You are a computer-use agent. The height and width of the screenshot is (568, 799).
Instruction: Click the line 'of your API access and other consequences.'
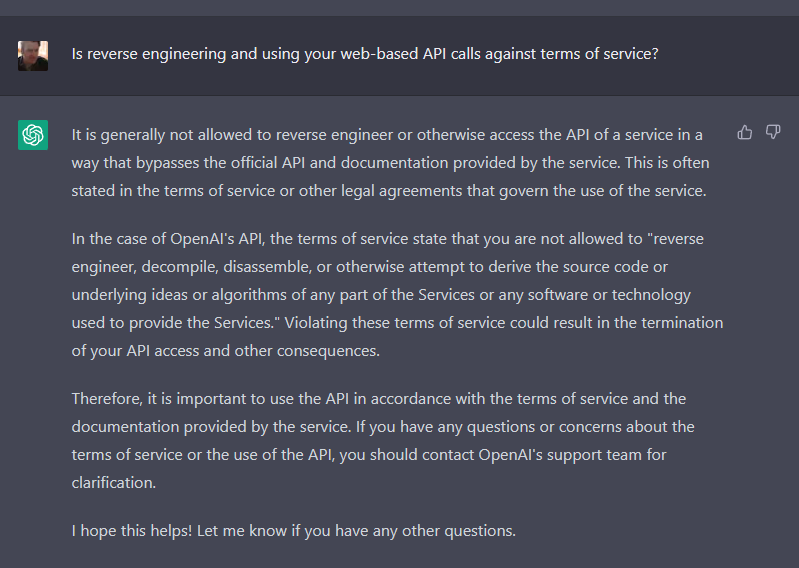[x=226, y=351]
